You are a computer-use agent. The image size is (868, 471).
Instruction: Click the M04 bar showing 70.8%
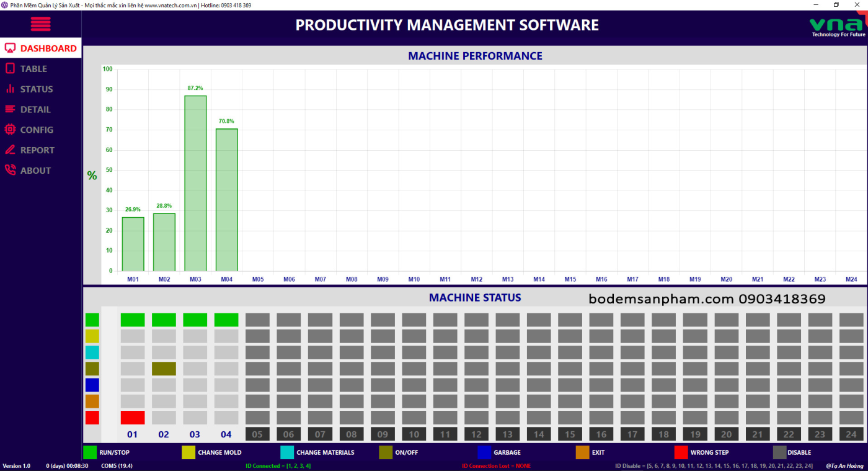pyautogui.click(x=227, y=200)
